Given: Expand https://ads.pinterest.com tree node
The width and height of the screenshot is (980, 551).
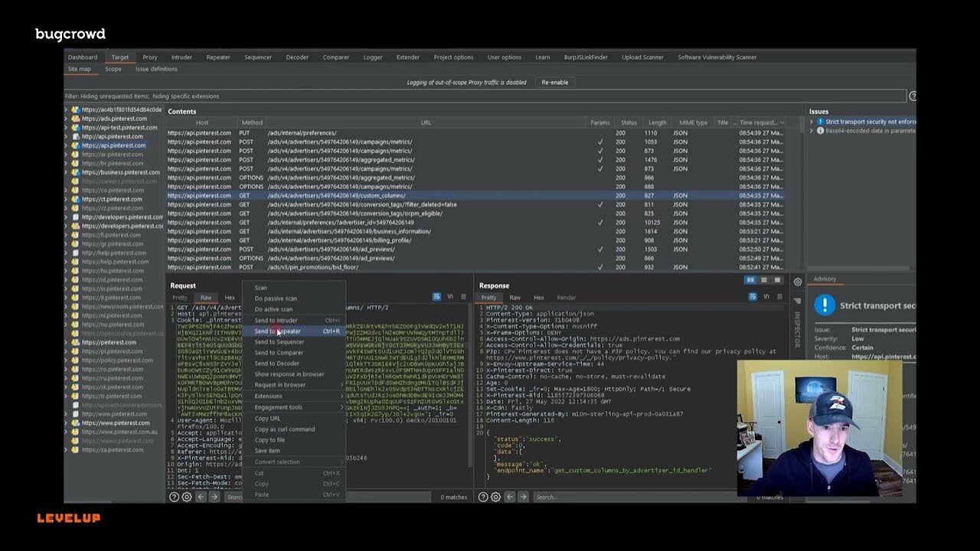Looking at the screenshot, I should (67, 119).
